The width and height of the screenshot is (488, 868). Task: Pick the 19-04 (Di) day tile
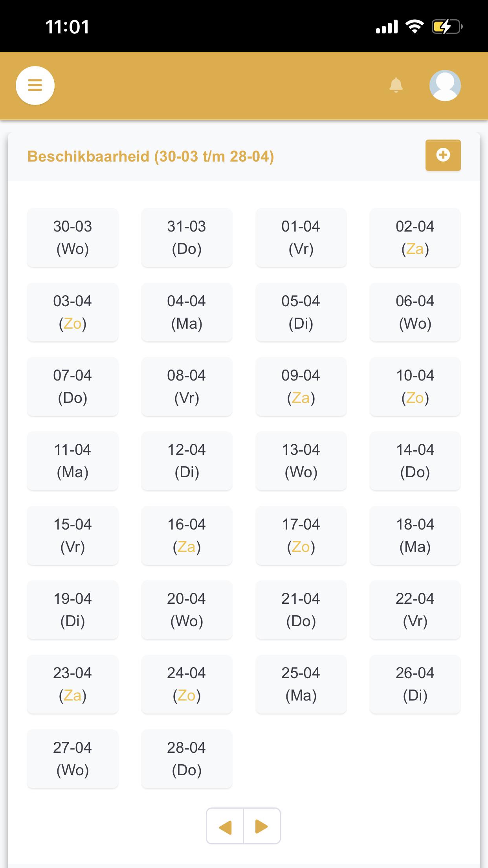(x=73, y=610)
